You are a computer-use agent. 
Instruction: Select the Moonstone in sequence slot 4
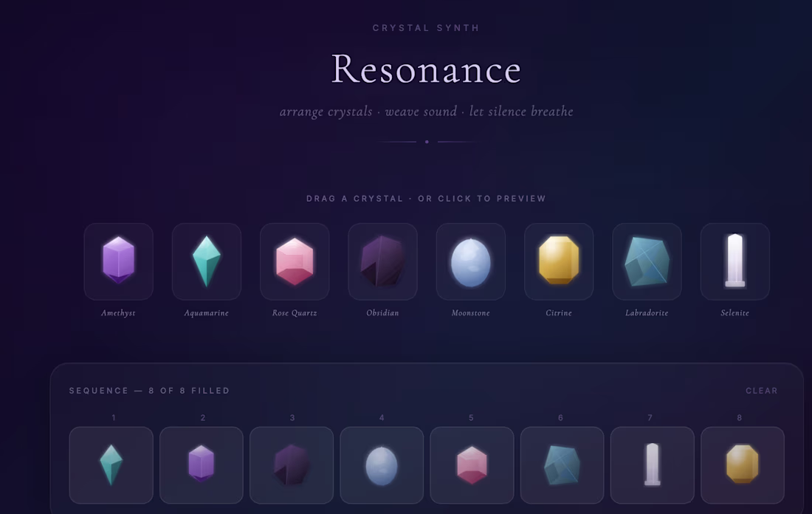(382, 465)
